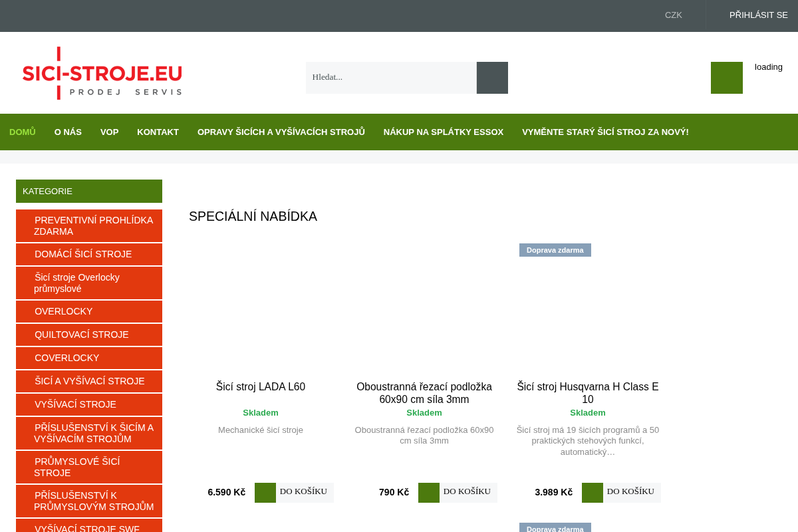This screenshot has height=532, width=798.
Task: Click Skladem status under LADA L60
Action: [x=261, y=413]
